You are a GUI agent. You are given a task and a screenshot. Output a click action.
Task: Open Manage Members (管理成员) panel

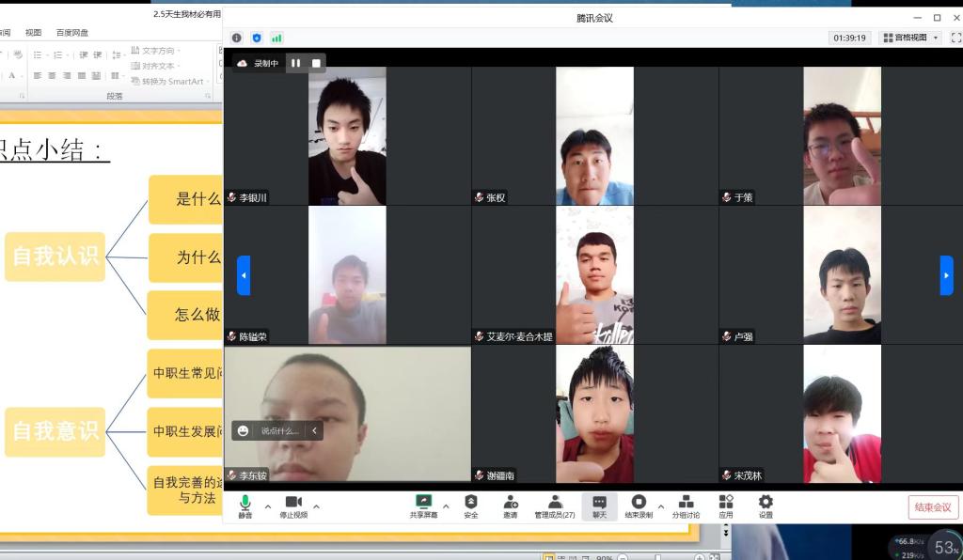pos(555,505)
